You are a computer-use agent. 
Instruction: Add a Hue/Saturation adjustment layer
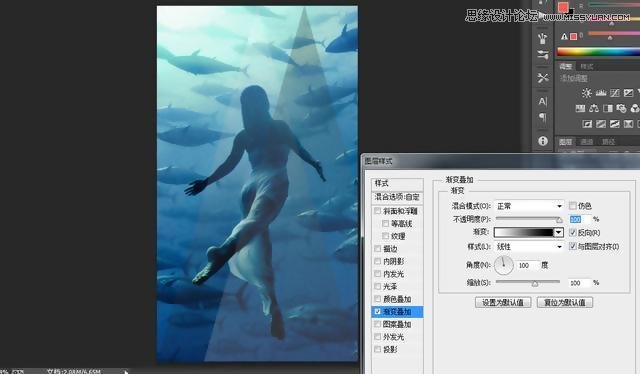click(x=580, y=108)
